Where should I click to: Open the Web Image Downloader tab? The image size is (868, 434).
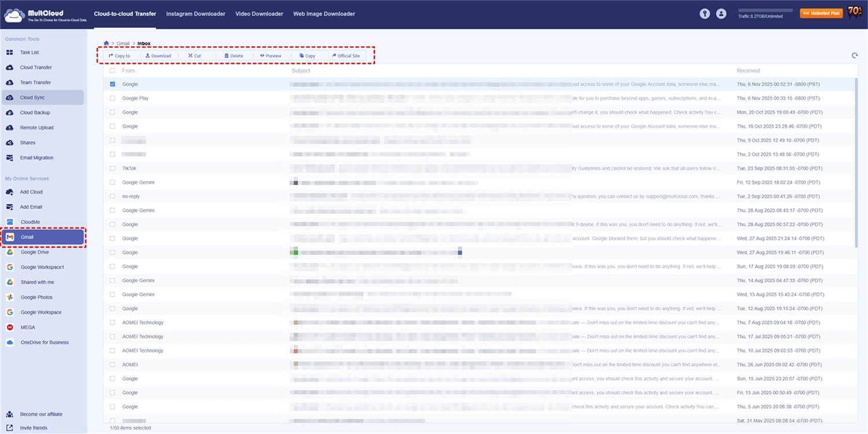tap(324, 14)
